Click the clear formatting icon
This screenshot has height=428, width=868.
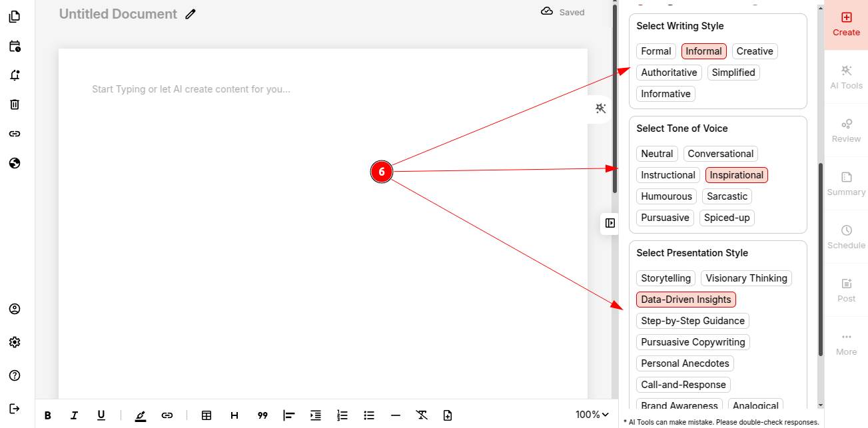(x=422, y=415)
